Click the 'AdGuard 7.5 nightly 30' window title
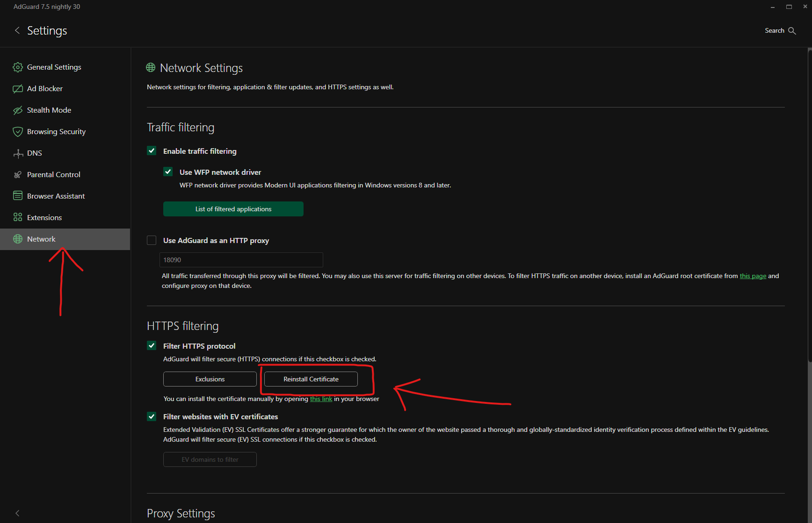This screenshot has width=812, height=523. coord(47,7)
